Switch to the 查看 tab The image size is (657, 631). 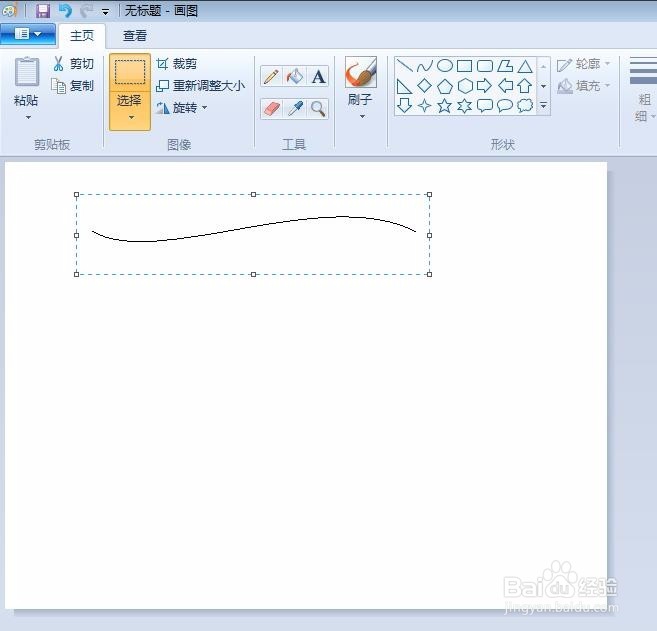point(135,36)
